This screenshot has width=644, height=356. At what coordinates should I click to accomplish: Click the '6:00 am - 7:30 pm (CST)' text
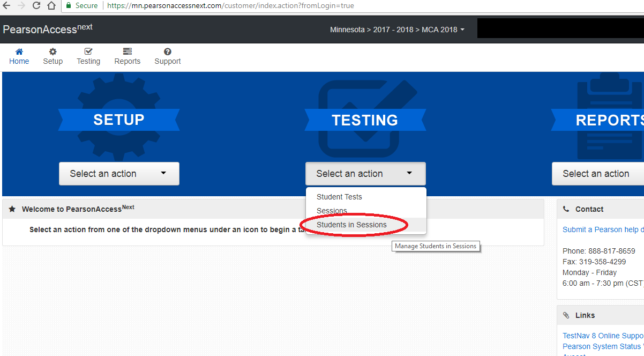(x=603, y=283)
